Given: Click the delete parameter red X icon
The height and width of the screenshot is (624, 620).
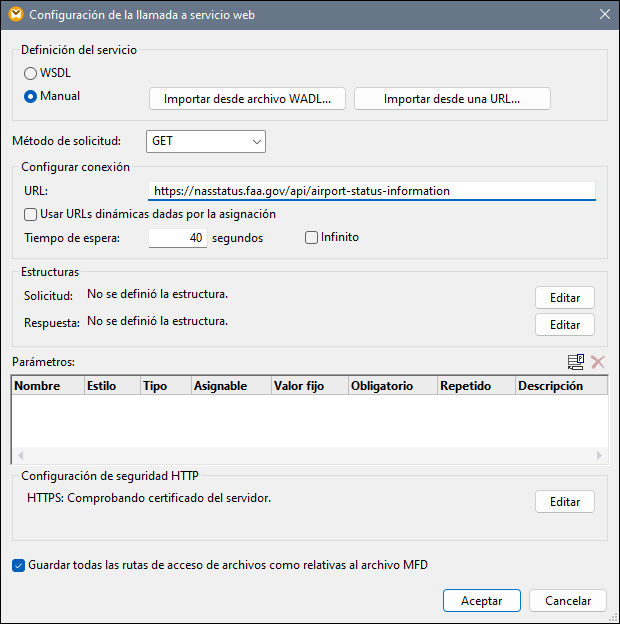Looking at the screenshot, I should pos(598,362).
